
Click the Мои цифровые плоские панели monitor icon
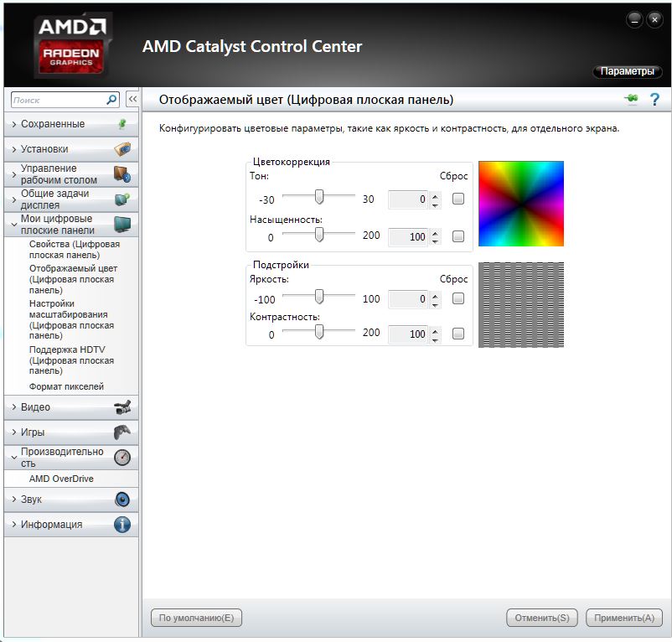[x=122, y=225]
